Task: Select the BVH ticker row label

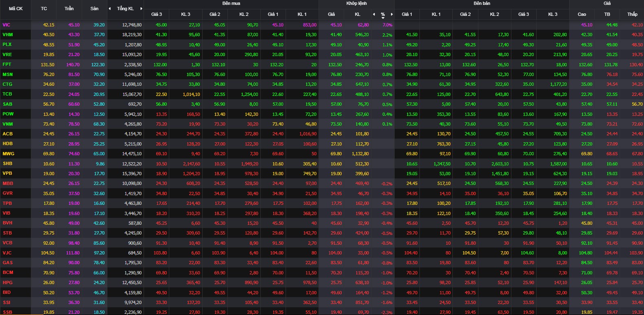Action: pyautogui.click(x=7, y=223)
